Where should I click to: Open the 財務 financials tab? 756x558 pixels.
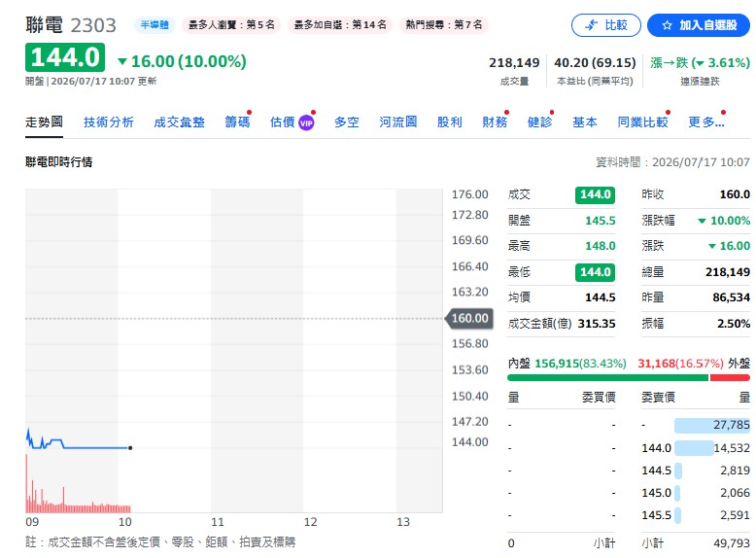495,122
